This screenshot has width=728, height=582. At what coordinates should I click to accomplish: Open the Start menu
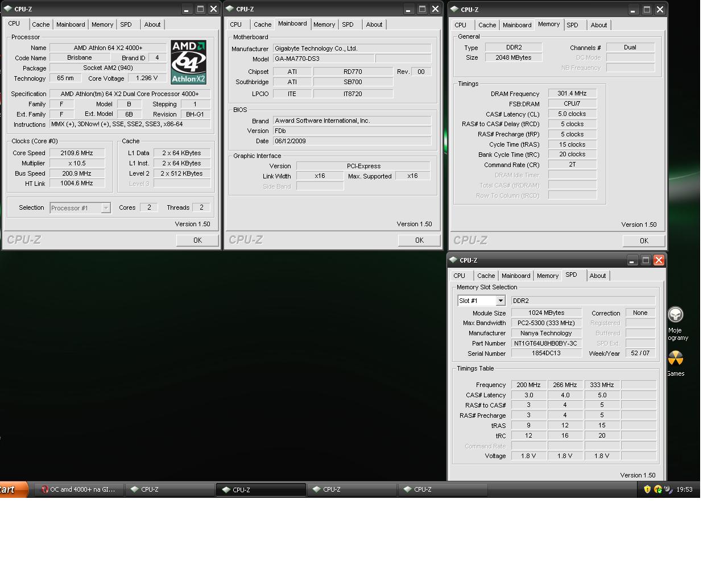14,489
